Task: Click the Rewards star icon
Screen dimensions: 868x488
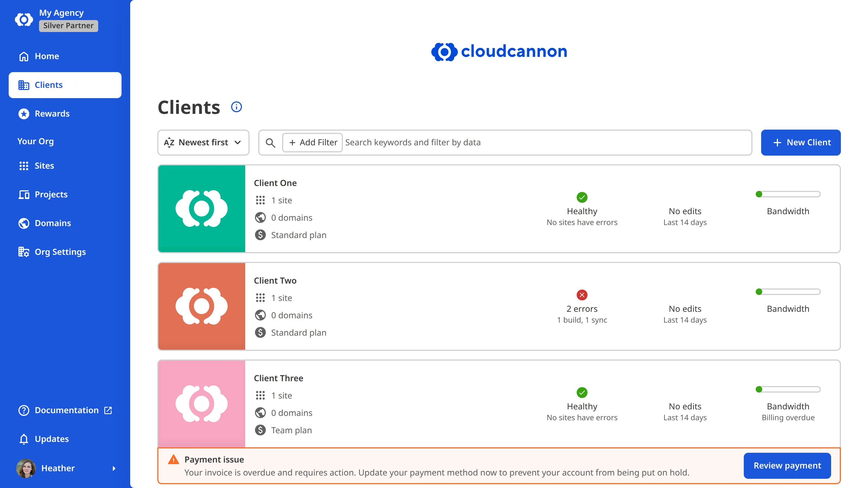Action: 24,114
